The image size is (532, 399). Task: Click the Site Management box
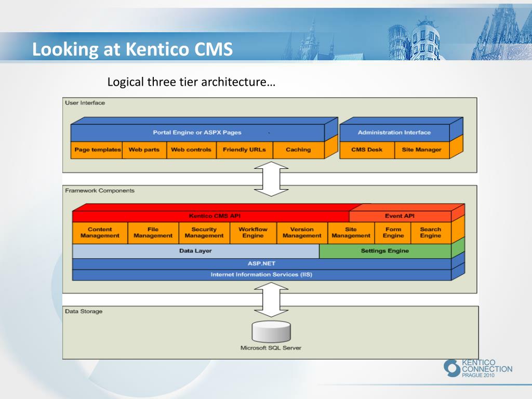tap(351, 233)
